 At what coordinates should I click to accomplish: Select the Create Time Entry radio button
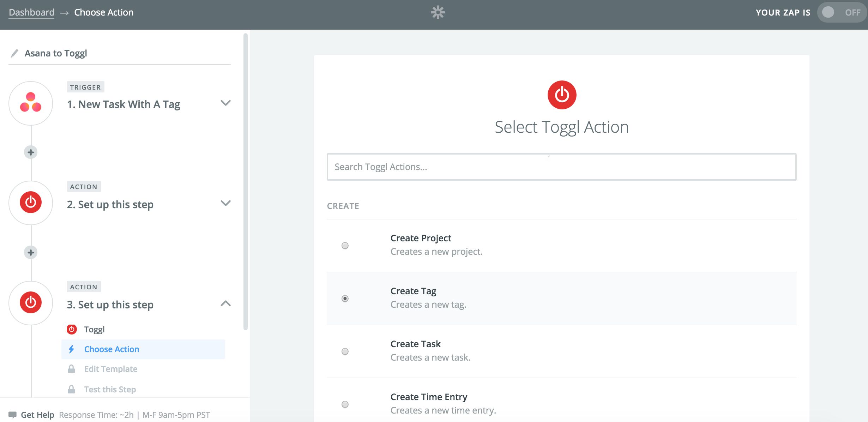pyautogui.click(x=345, y=404)
